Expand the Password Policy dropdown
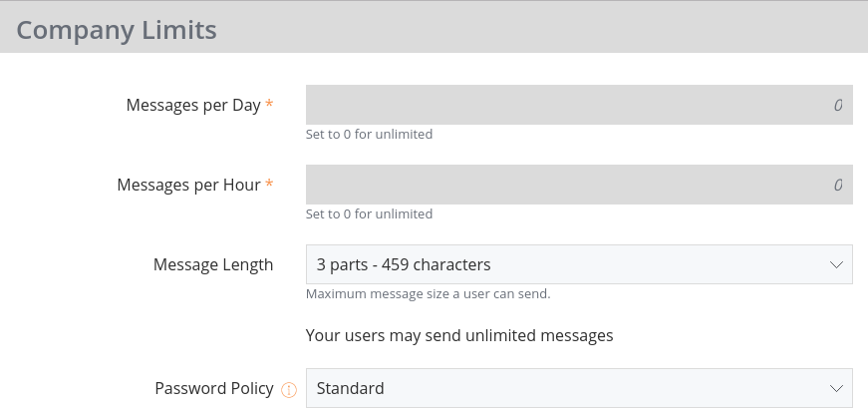Screen dimensions: 868x418 (578, 389)
